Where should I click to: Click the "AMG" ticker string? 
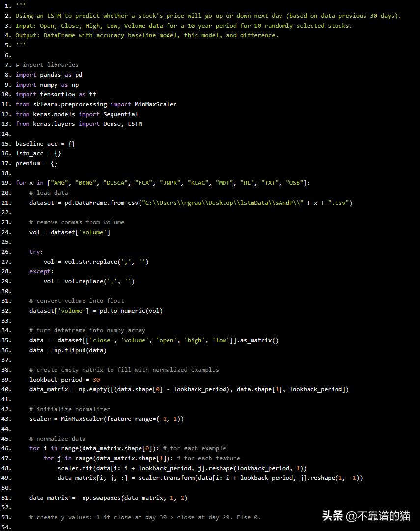59,183
